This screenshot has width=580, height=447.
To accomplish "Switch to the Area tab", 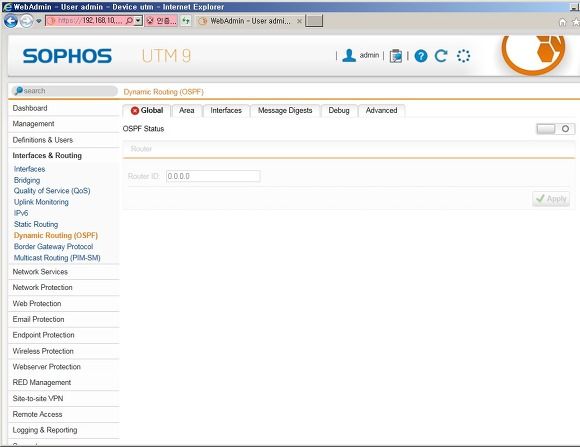I will click(186, 110).
